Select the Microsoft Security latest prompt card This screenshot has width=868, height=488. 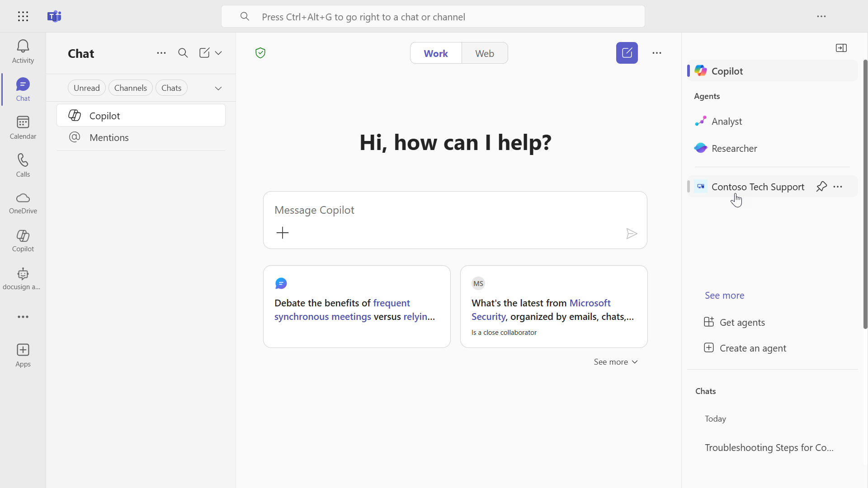coord(554,306)
